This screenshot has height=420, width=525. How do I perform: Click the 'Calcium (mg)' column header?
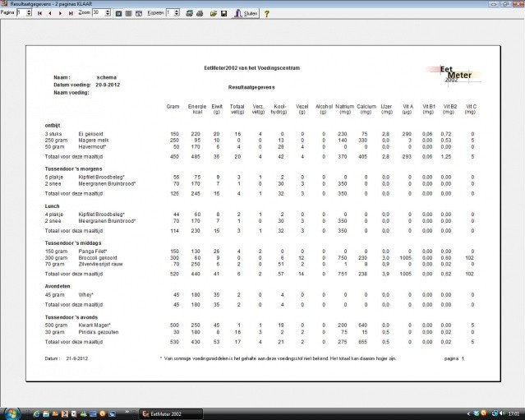coord(366,109)
